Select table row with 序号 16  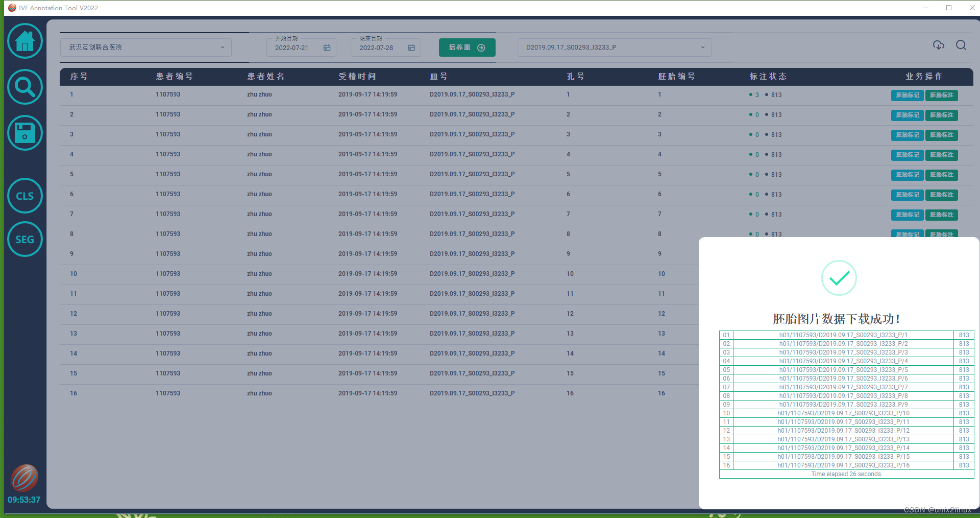click(379, 394)
